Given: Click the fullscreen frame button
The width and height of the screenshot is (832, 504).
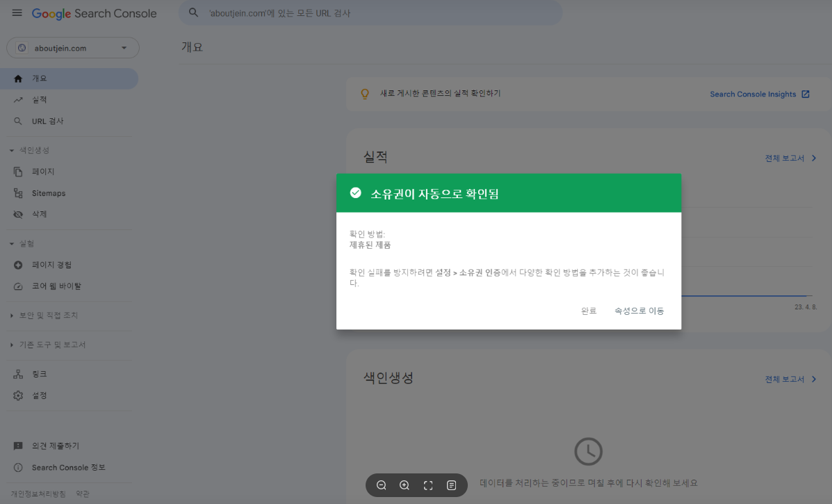Looking at the screenshot, I should 428,485.
